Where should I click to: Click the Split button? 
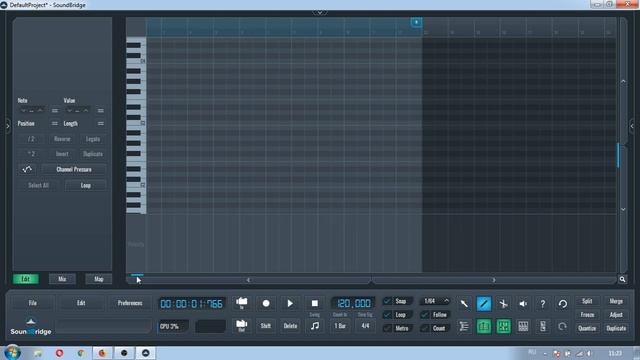587,301
